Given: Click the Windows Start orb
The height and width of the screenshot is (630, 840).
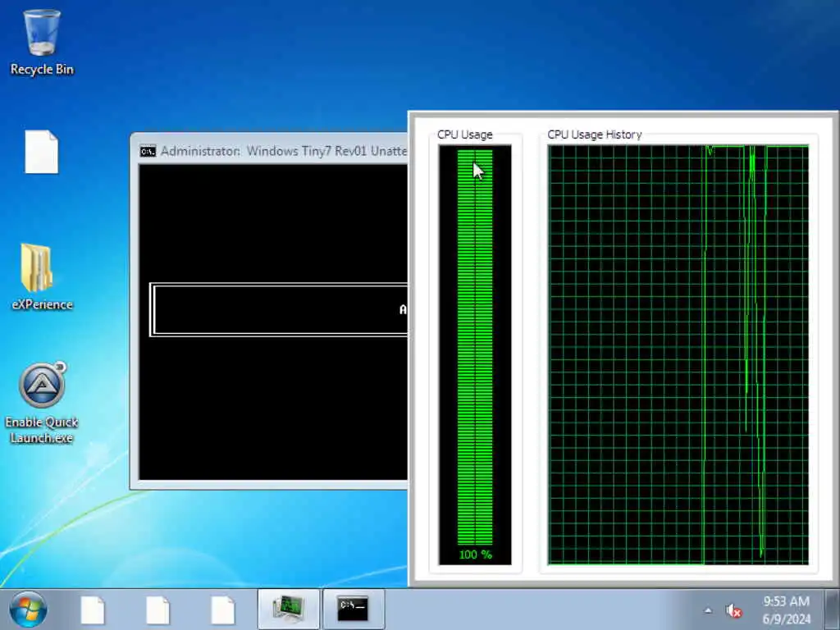Looking at the screenshot, I should 28,609.
